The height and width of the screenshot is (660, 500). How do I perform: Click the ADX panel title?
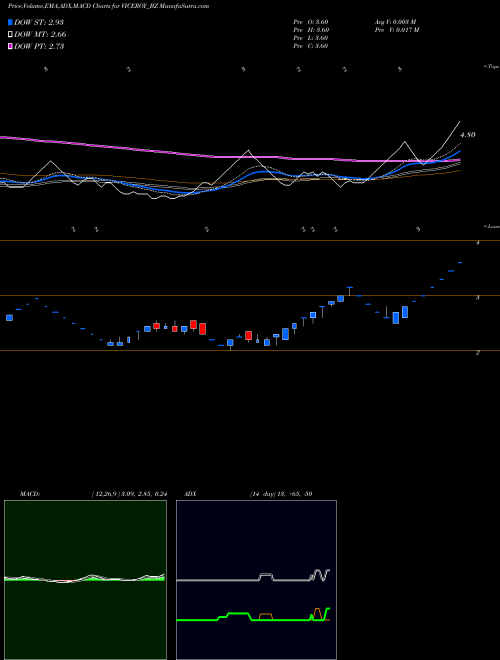coord(190,494)
